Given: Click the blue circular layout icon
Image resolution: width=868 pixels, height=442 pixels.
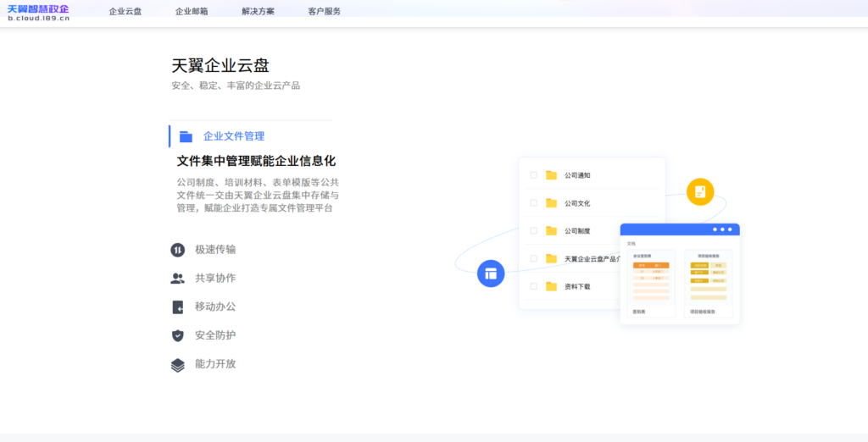Looking at the screenshot, I should click(491, 273).
